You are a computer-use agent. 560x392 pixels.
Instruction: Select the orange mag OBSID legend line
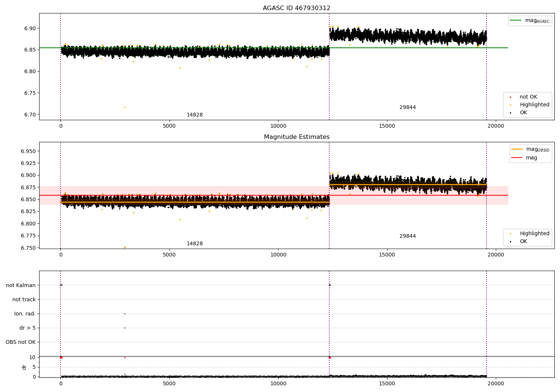pyautogui.click(x=517, y=149)
